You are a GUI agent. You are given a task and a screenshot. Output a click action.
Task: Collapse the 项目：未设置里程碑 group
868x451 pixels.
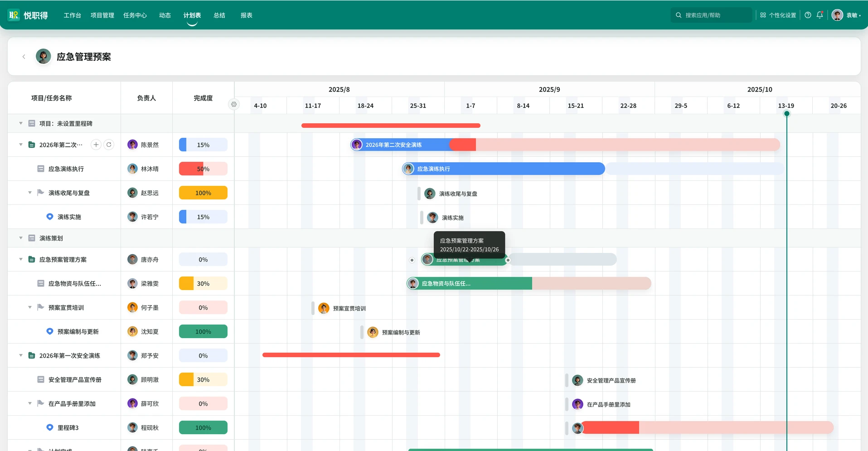point(20,123)
